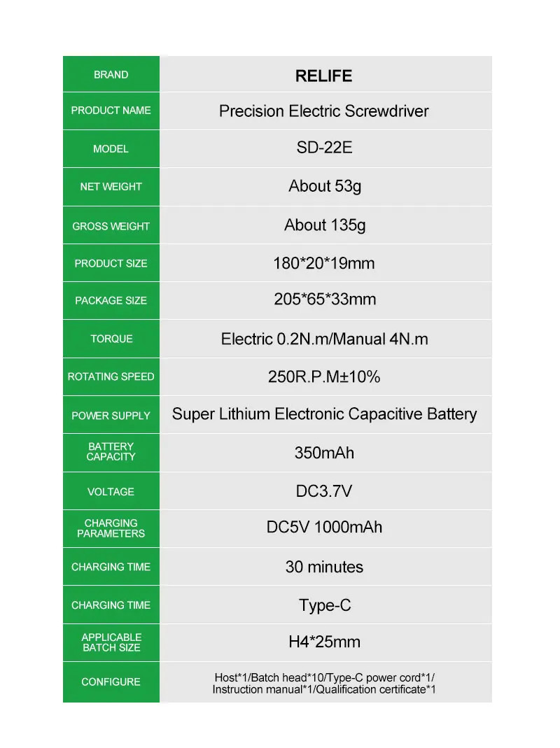Screen dimensions: 560x748
Task: Click the PRODUCT SIZE label cell
Action: (x=111, y=264)
